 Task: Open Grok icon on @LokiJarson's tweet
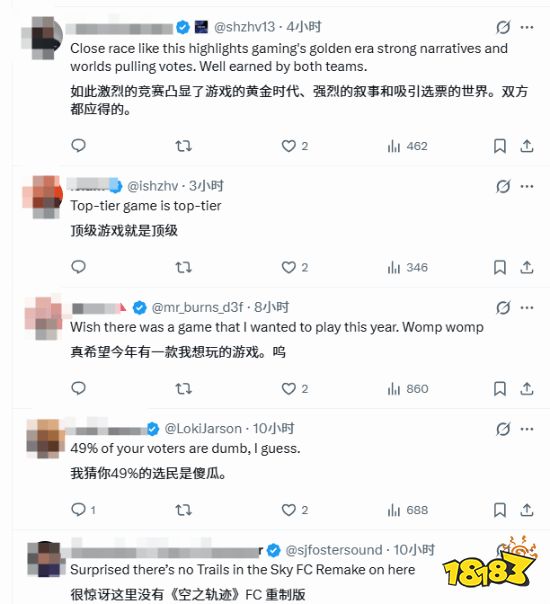pyautogui.click(x=503, y=429)
